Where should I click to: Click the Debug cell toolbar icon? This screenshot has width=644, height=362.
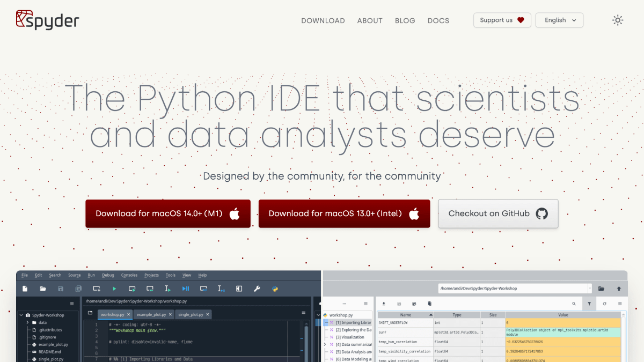[x=203, y=289]
